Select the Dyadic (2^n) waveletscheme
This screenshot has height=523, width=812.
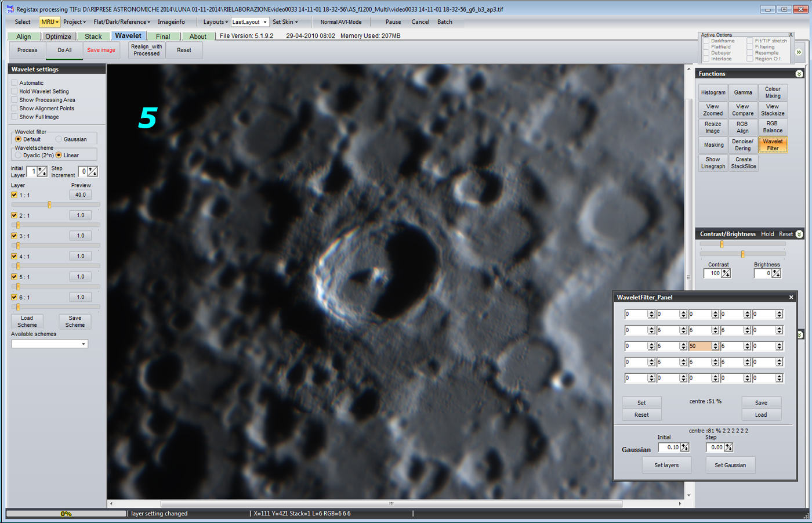[18, 156]
